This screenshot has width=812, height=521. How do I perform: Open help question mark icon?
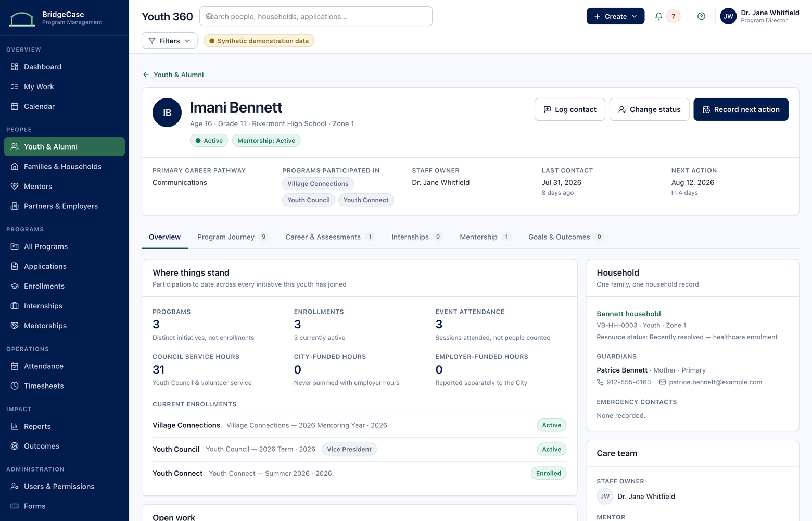point(701,16)
